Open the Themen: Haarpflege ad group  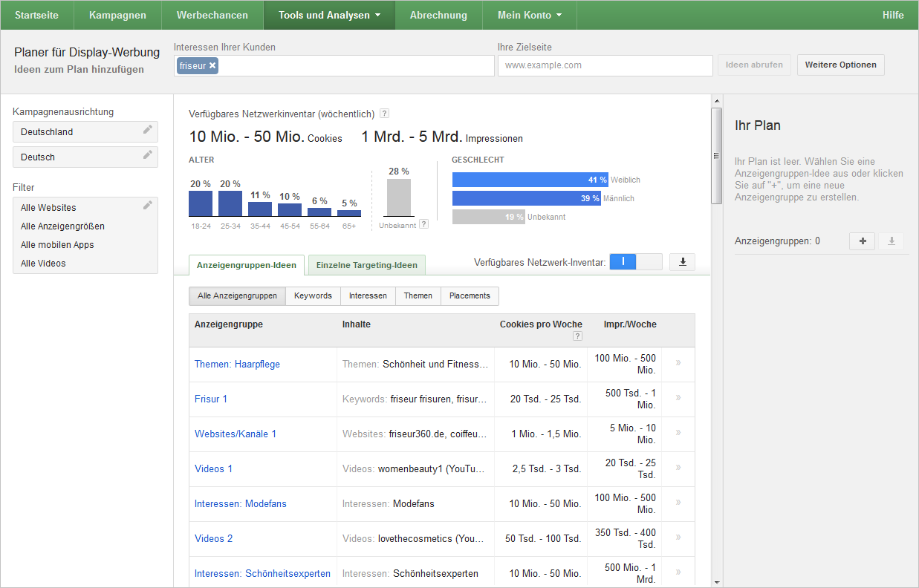[x=237, y=364]
